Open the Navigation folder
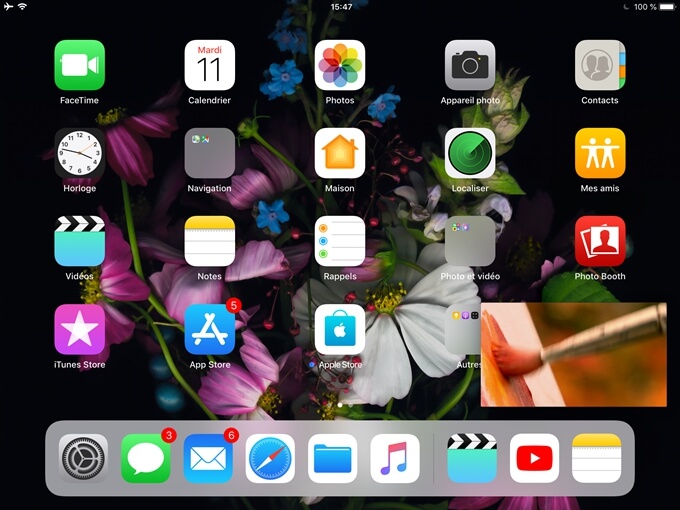The image size is (680, 510). (209, 153)
